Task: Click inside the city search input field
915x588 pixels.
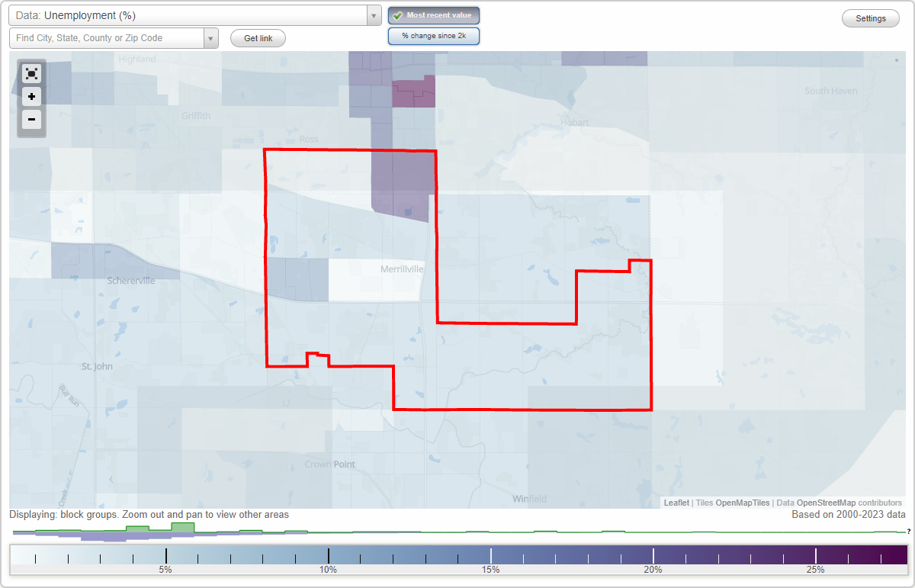Action: pos(107,37)
